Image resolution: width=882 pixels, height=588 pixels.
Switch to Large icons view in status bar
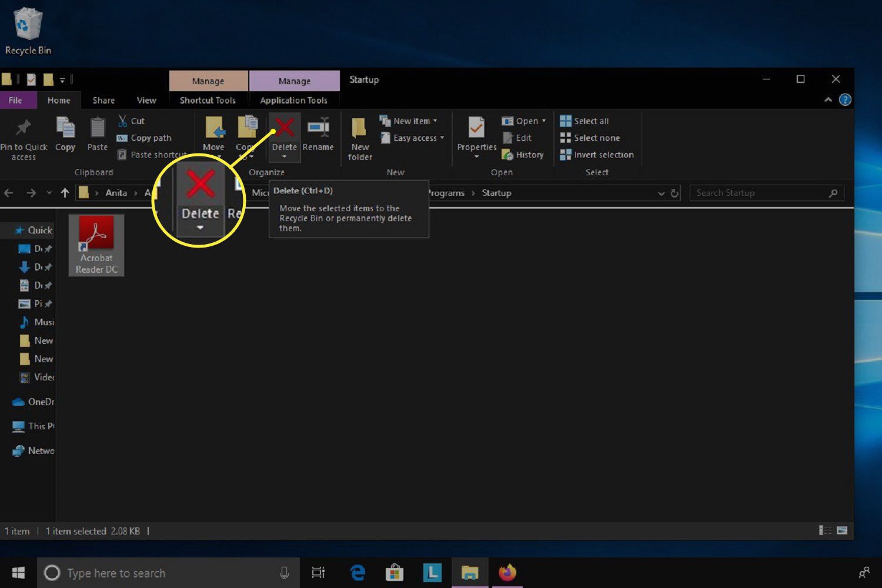(842, 530)
